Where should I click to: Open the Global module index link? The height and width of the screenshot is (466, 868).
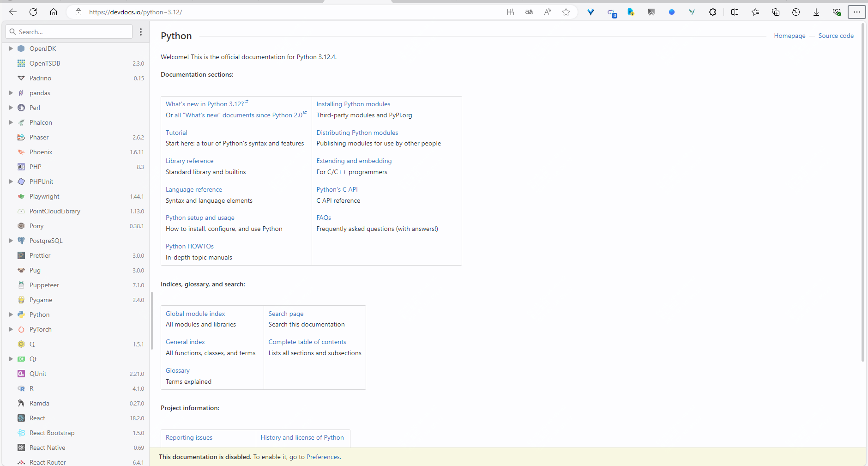coord(195,314)
